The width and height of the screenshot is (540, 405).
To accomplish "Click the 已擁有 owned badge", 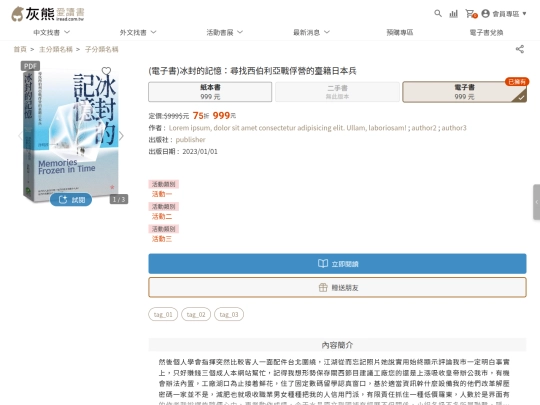I will [517, 82].
